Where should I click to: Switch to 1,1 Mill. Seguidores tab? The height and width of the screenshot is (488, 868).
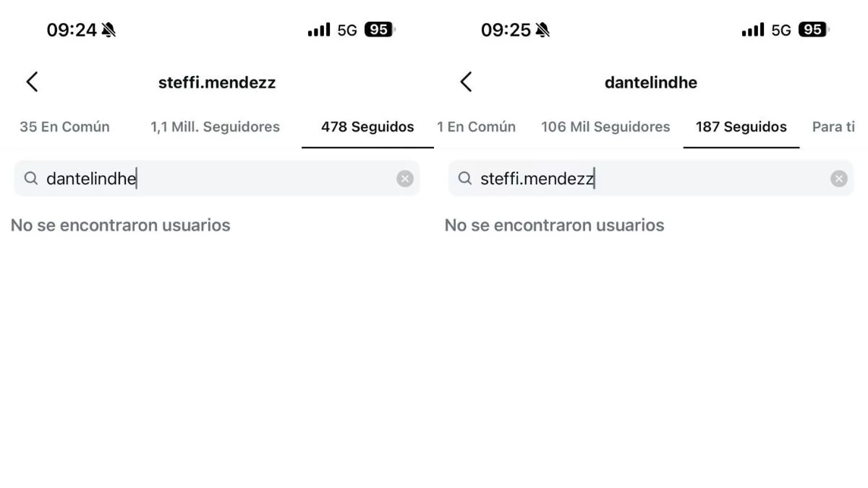[215, 127]
